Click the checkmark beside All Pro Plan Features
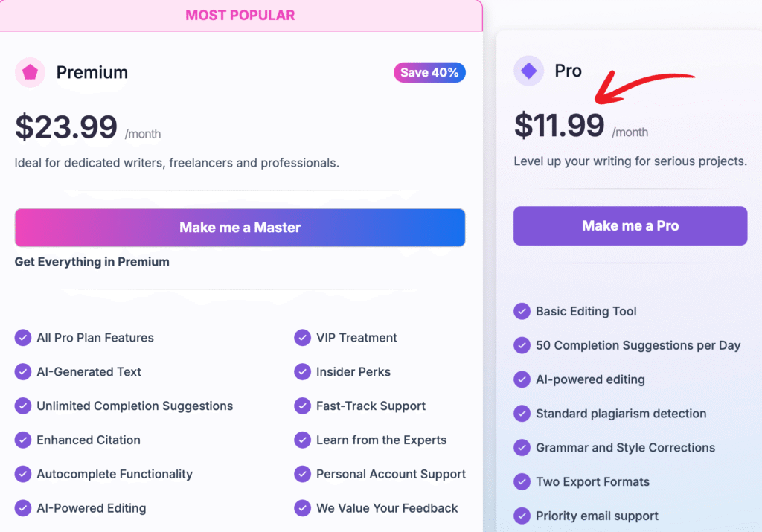Viewport: 762px width, 532px height. coord(22,338)
